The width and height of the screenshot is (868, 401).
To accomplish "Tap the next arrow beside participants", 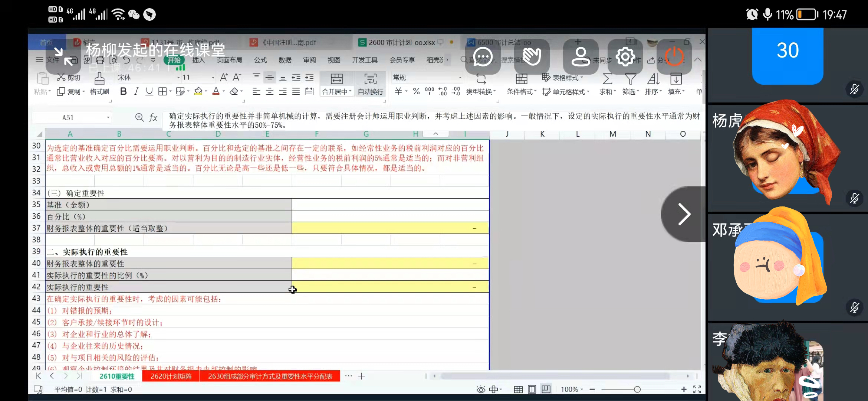I will pos(684,214).
